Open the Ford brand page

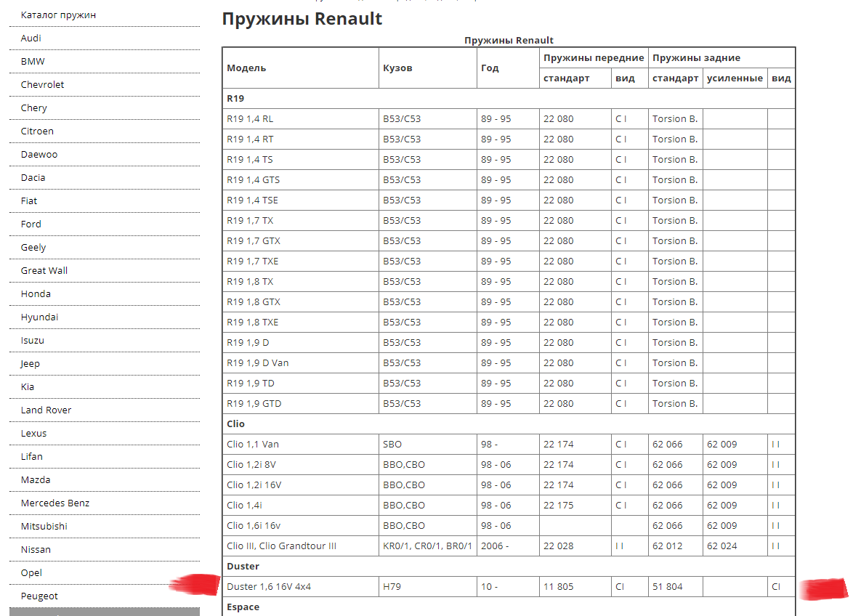tap(31, 224)
